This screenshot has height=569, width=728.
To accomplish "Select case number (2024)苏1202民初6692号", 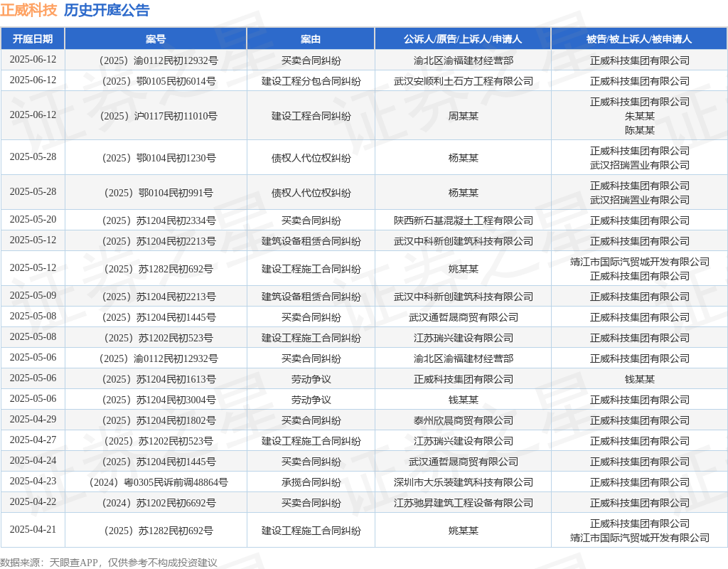I will pyautogui.click(x=159, y=503).
